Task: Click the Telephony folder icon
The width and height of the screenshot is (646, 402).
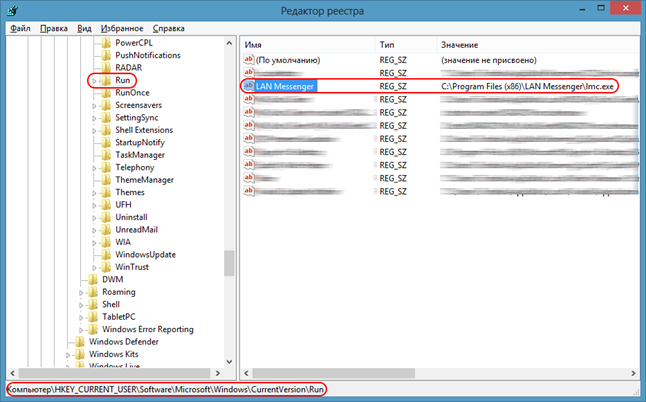Action: click(x=106, y=167)
